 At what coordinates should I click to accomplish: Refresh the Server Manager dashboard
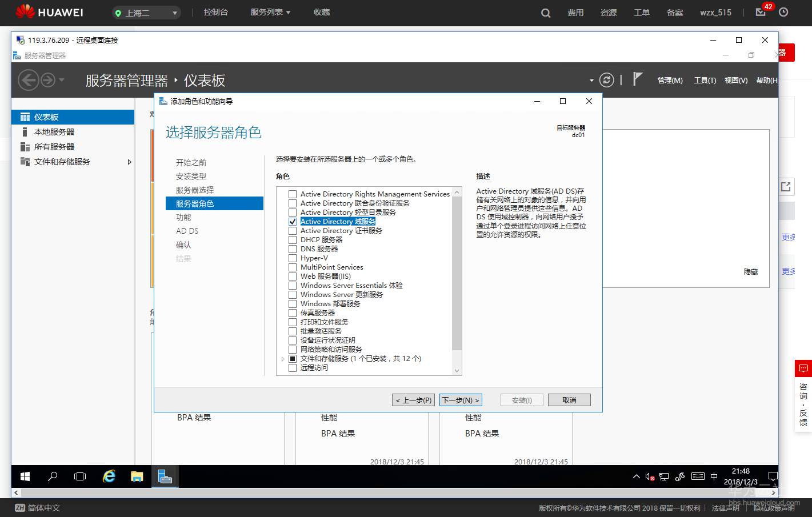pos(606,80)
